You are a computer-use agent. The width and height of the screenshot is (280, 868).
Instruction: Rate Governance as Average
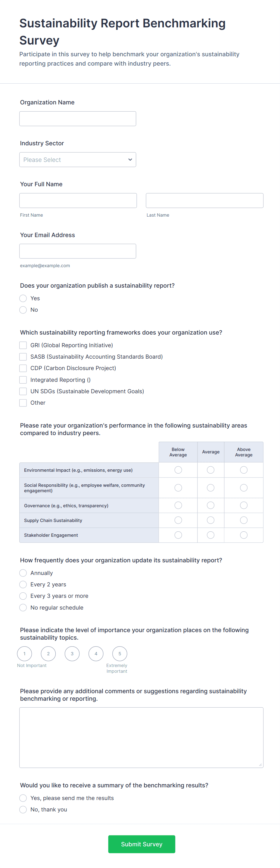click(210, 505)
